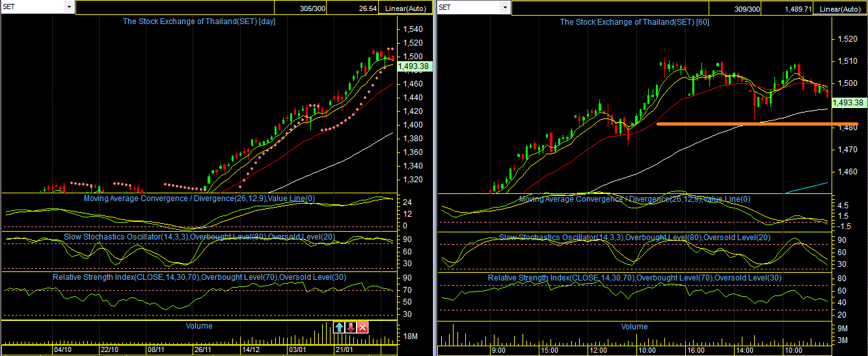Click the 22/10 date label on time axis

(109, 350)
